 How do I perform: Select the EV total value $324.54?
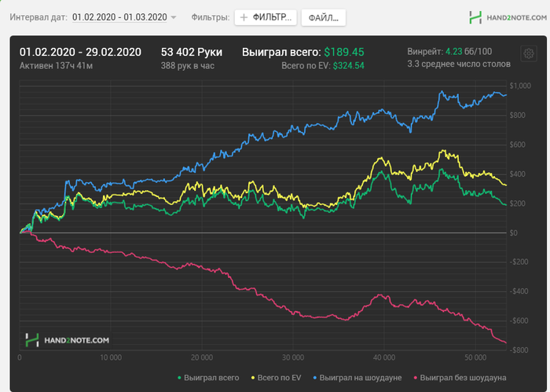349,65
